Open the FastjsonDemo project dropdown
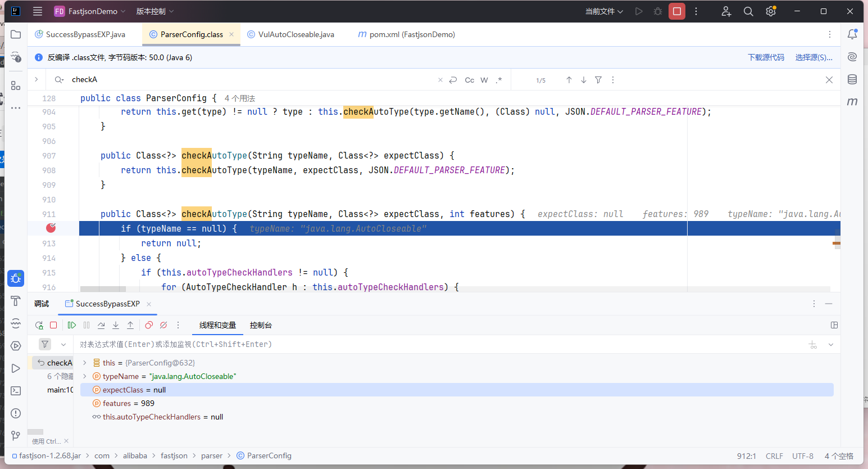Screen dimensions: 868x469 pos(93,11)
